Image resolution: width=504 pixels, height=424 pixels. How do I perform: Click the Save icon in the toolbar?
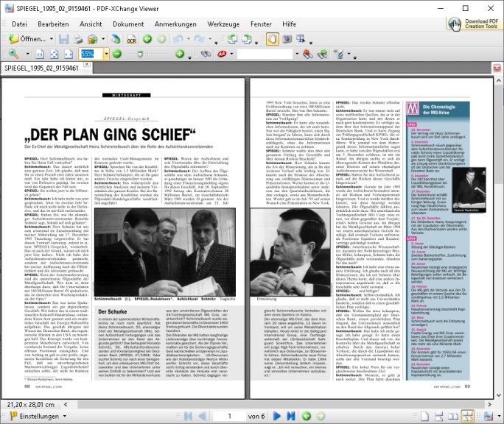[x=63, y=38]
